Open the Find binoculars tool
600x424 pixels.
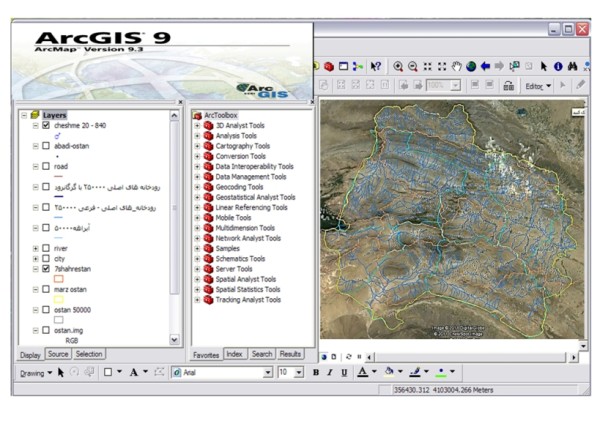pyautogui.click(x=573, y=66)
